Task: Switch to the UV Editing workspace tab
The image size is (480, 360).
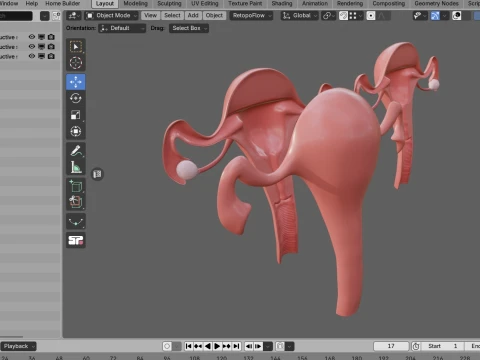Action: tap(205, 4)
